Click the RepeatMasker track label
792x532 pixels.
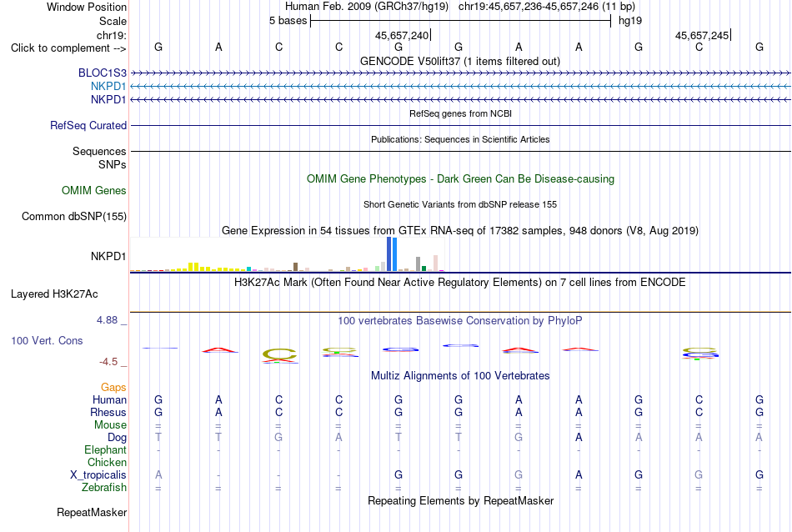[x=92, y=512]
